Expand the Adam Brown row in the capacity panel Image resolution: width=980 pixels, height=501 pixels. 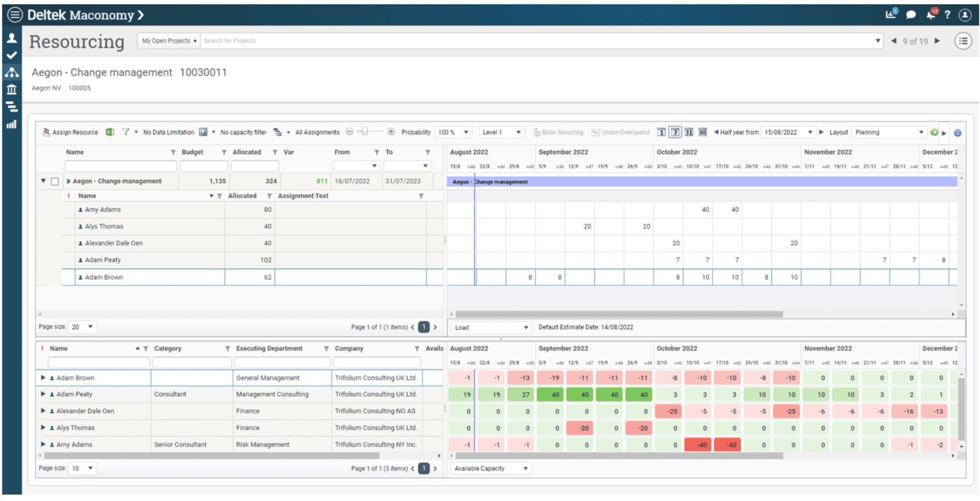click(43, 377)
